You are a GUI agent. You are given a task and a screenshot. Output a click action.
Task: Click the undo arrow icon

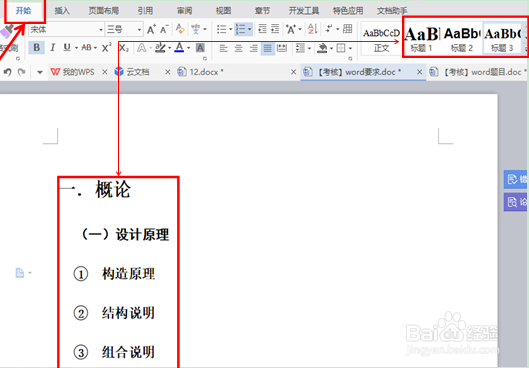(7, 72)
